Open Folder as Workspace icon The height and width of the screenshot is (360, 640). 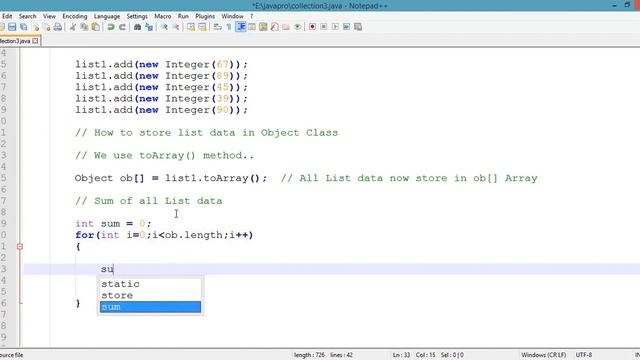point(286,27)
